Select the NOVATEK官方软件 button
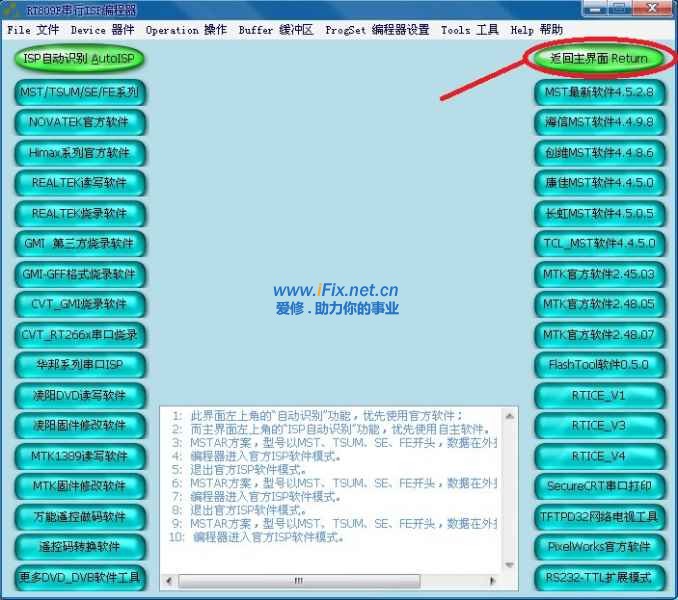 point(80,123)
